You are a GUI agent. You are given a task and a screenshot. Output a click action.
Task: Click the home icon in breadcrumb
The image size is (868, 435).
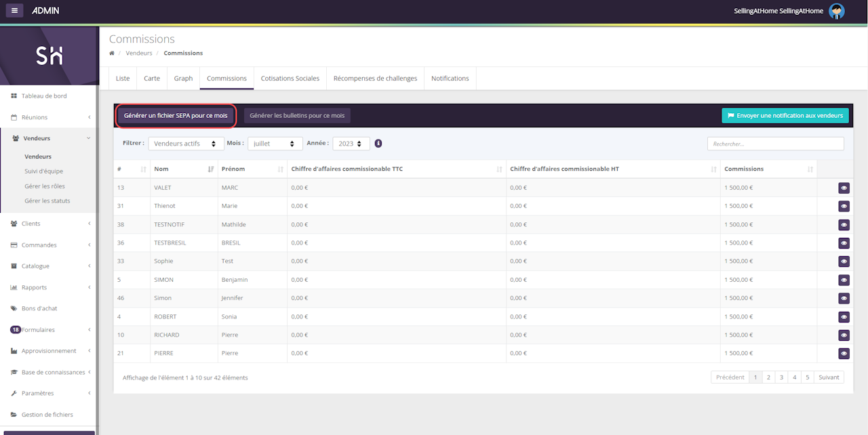pos(112,53)
